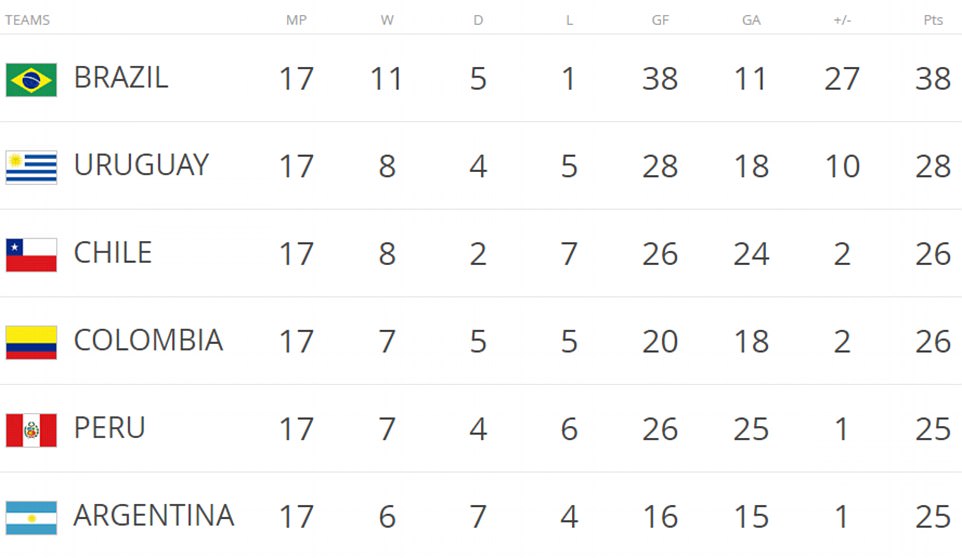Click the GA column header
The image size is (962, 558).
750,20
